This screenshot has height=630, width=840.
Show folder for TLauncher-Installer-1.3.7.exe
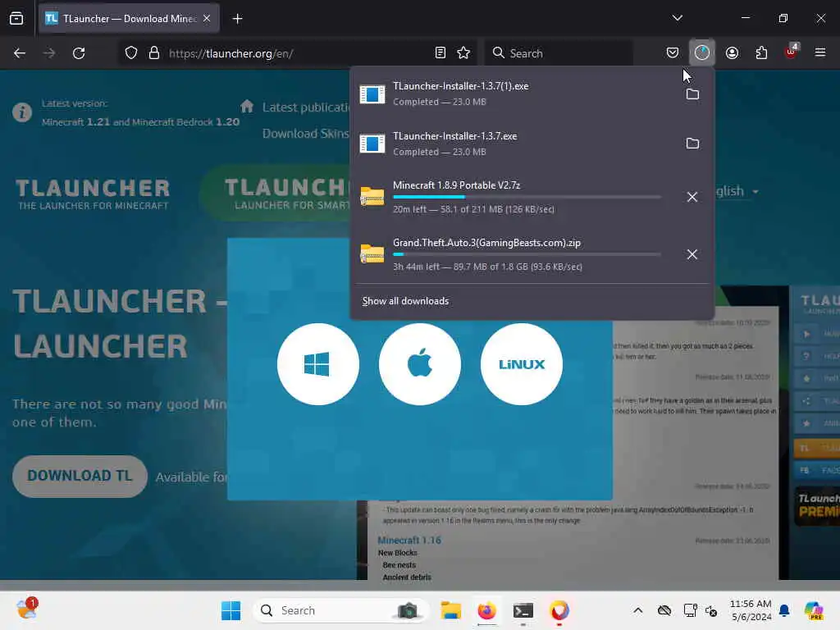point(692,144)
